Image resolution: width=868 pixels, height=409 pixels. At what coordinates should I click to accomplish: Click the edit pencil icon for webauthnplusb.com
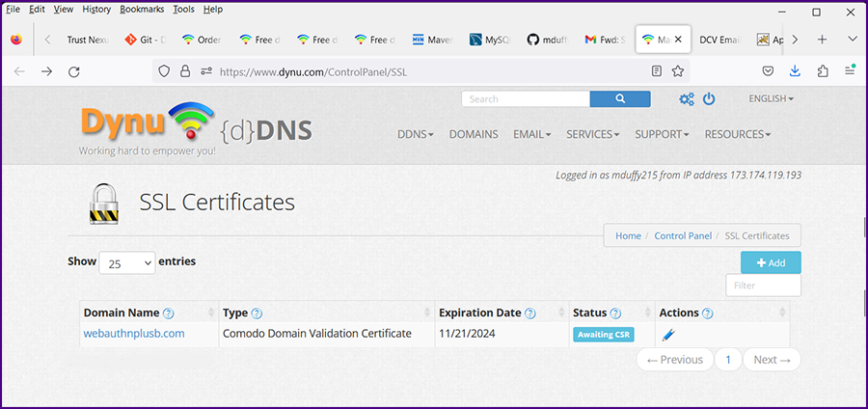pyautogui.click(x=669, y=335)
